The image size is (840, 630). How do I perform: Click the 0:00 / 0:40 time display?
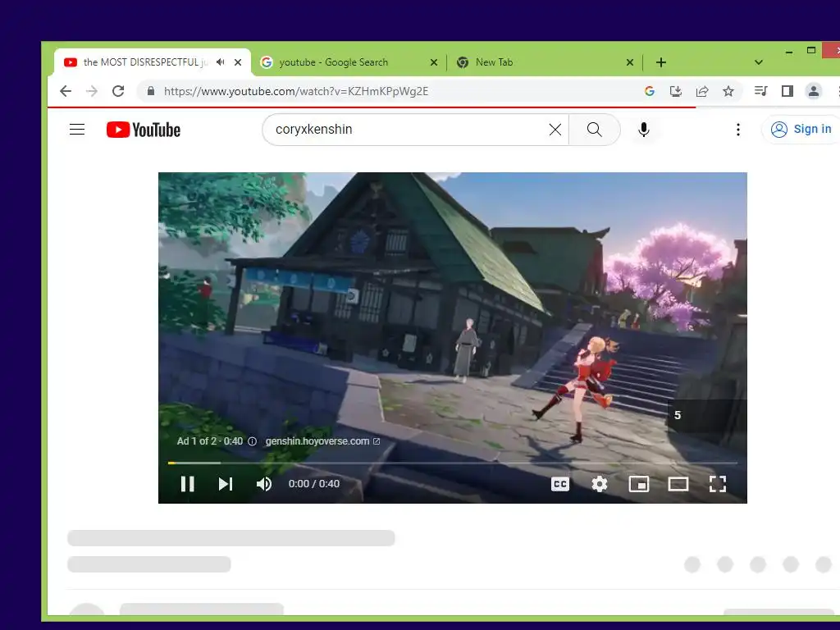[x=314, y=484]
